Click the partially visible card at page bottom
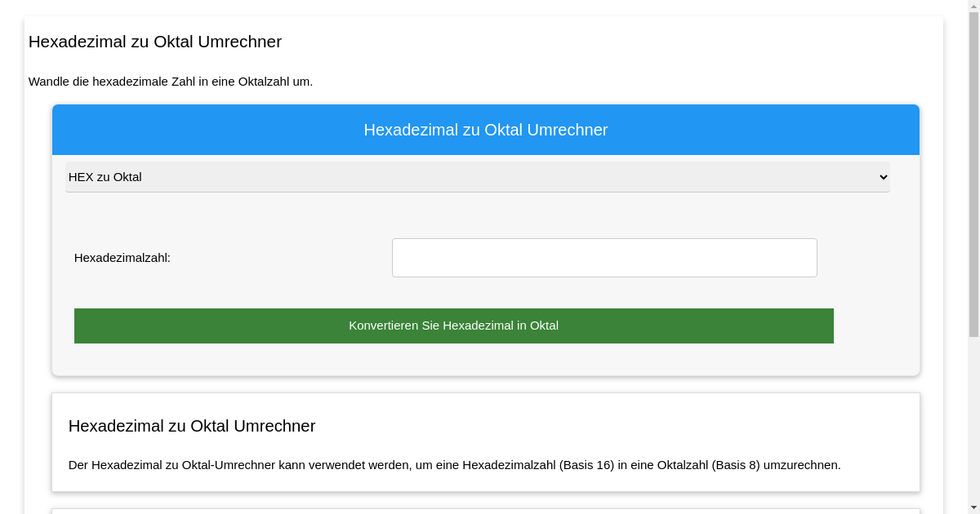This screenshot has height=514, width=980. click(x=485, y=511)
